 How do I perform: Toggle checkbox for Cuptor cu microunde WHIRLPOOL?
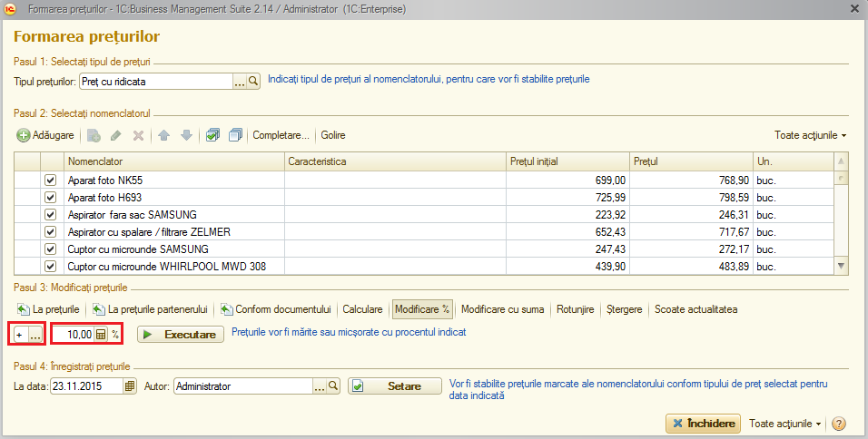(x=50, y=266)
